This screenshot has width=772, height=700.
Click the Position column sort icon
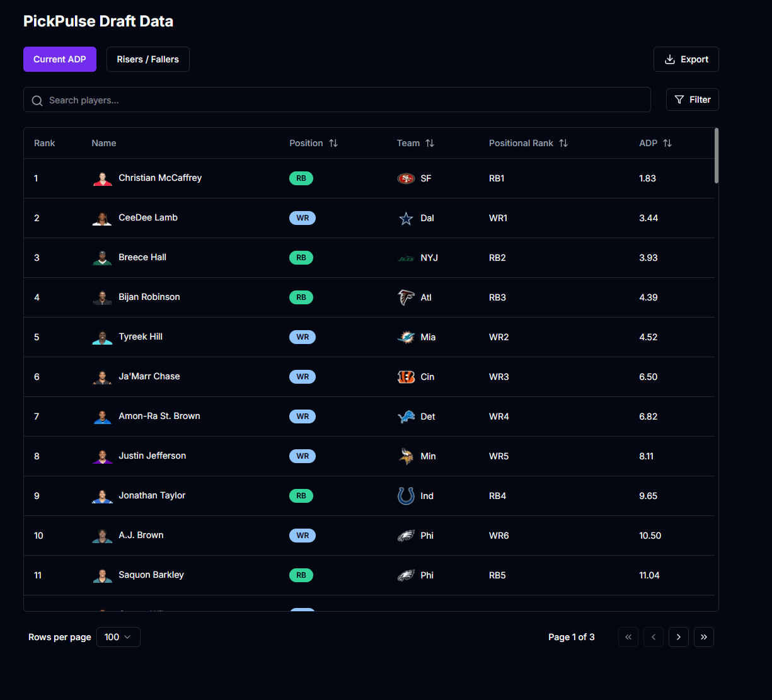(333, 143)
